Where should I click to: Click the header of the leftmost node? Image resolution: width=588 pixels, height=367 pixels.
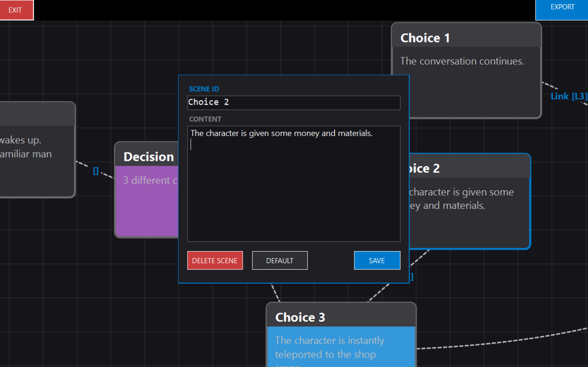coord(36,114)
